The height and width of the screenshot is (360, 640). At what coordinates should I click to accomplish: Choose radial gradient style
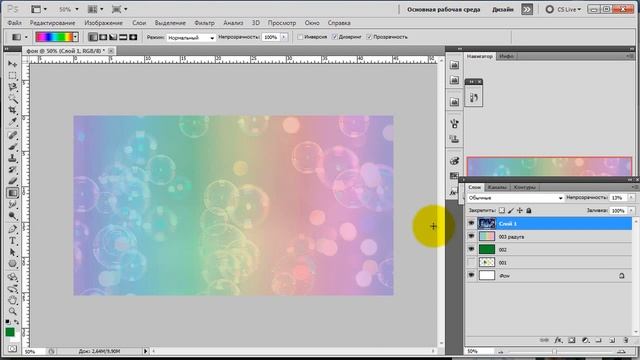pyautogui.click(x=103, y=37)
